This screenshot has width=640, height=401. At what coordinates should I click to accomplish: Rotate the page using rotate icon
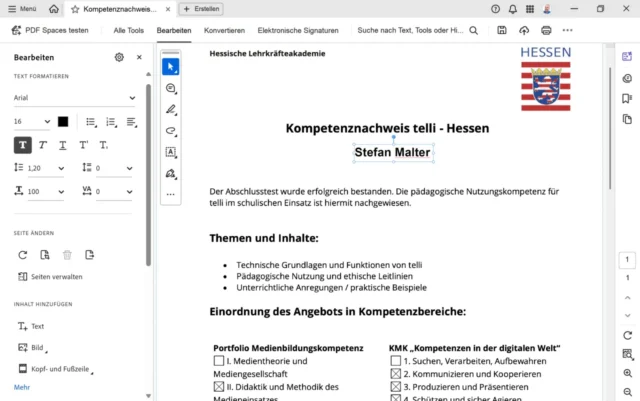point(22,255)
